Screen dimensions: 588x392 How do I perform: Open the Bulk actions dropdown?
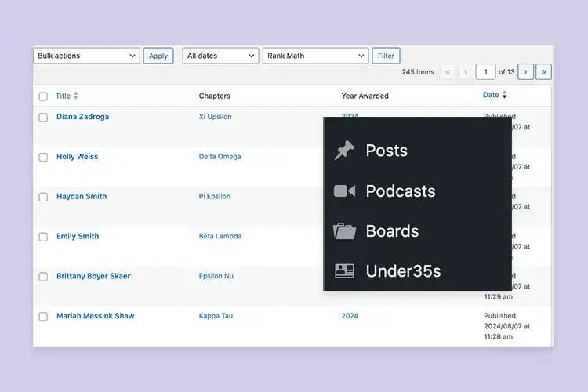point(86,56)
